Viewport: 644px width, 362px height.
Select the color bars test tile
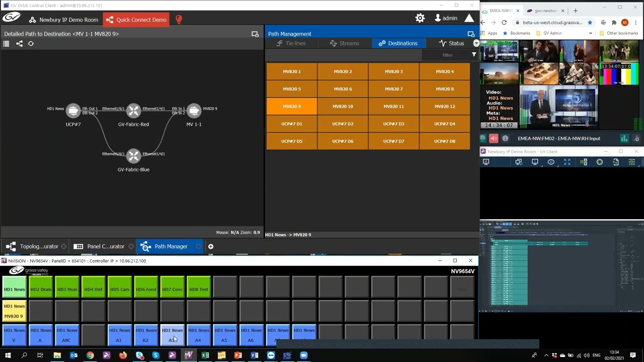pyautogui.click(x=619, y=74)
